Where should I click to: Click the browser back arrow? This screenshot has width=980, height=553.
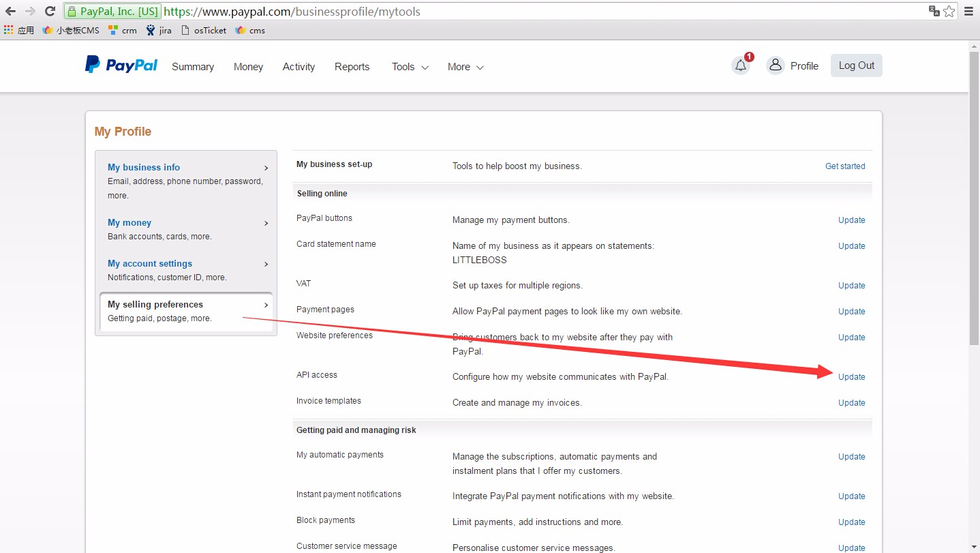pyautogui.click(x=10, y=11)
